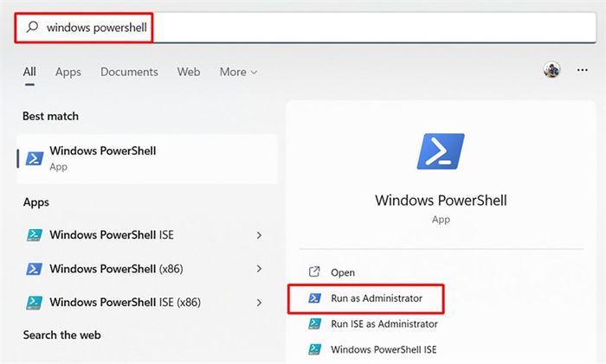Viewport: 606px width, 364px height.
Task: Choose Run ISE as Administrator
Action: tap(373, 324)
